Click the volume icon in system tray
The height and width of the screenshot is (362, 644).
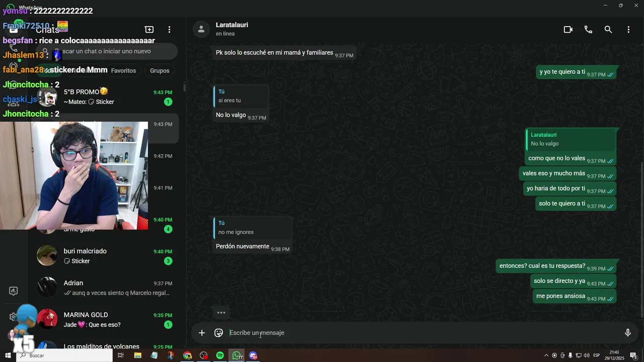[x=586, y=355]
